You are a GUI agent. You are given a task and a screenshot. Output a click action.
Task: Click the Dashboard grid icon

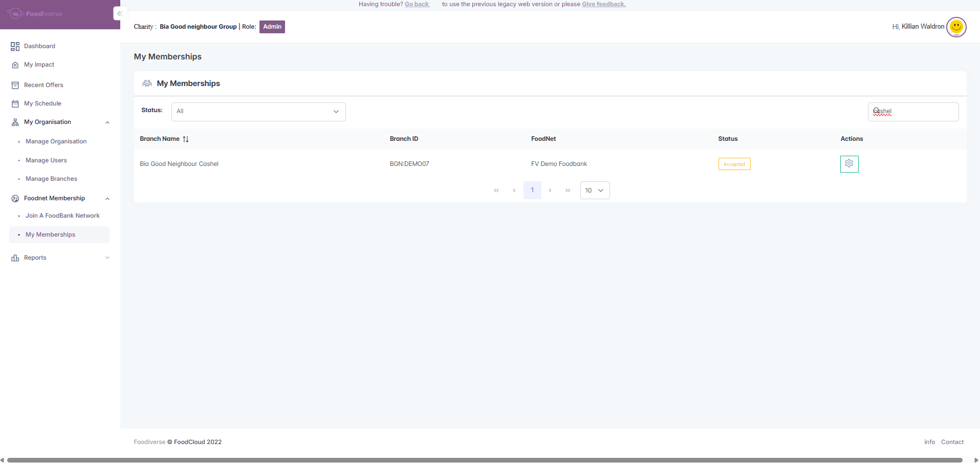click(15, 47)
